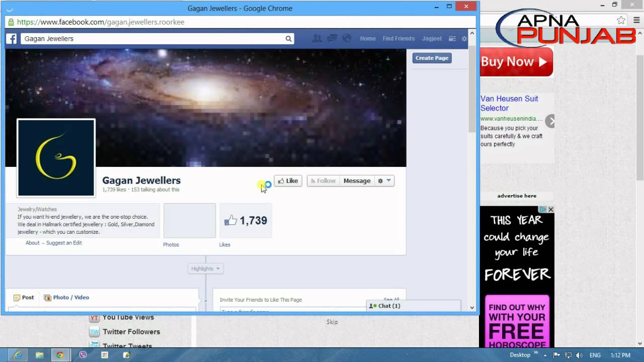Click the bookmark star in background browser
Screen dimensions: 644x362
point(621,21)
